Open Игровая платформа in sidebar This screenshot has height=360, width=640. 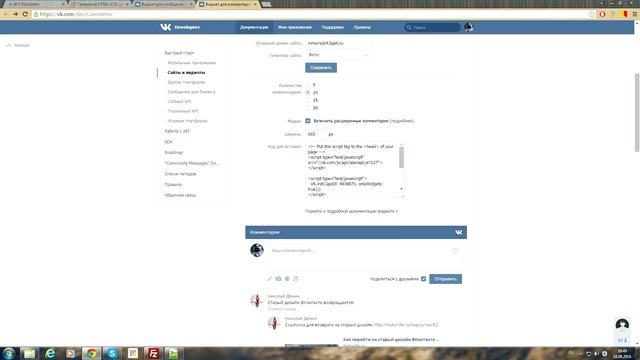187,121
